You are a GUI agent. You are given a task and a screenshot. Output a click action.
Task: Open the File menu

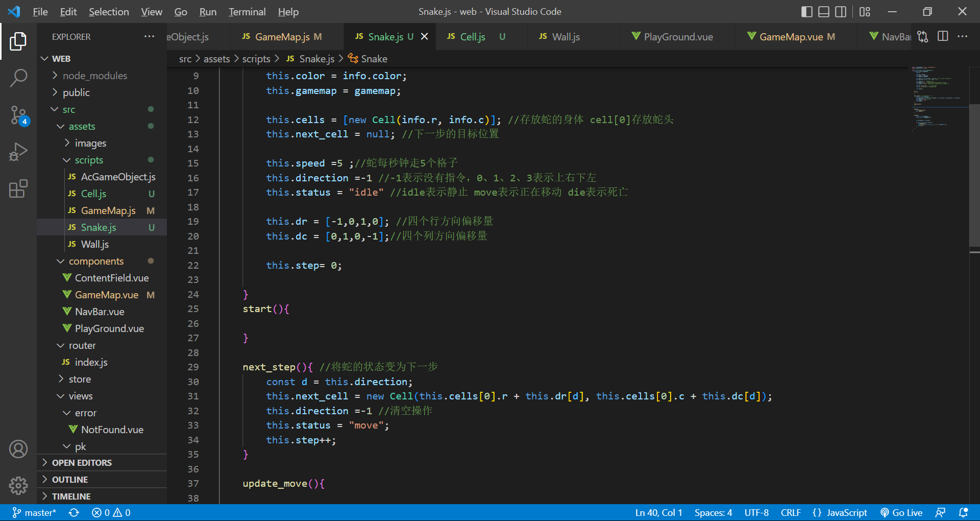pyautogui.click(x=40, y=12)
